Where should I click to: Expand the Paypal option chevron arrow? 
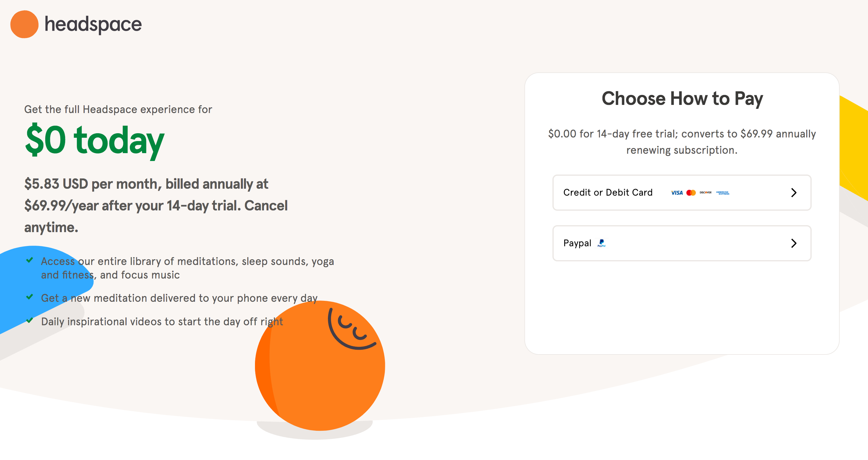click(794, 243)
